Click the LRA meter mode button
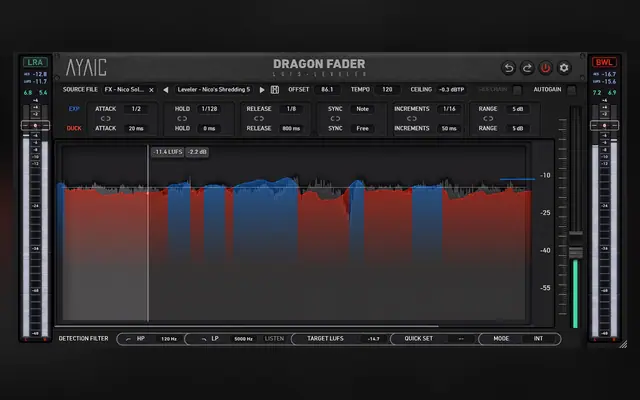This screenshot has width=640, height=400. pyautogui.click(x=35, y=62)
